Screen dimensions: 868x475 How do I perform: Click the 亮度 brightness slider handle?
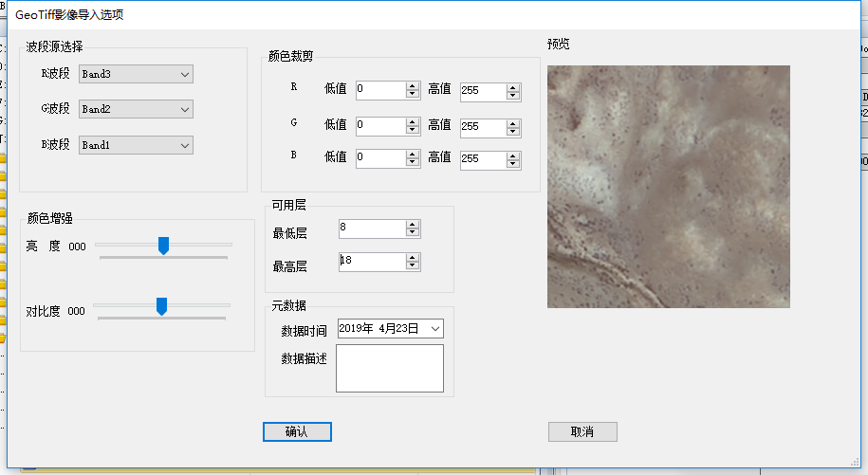[x=163, y=246]
